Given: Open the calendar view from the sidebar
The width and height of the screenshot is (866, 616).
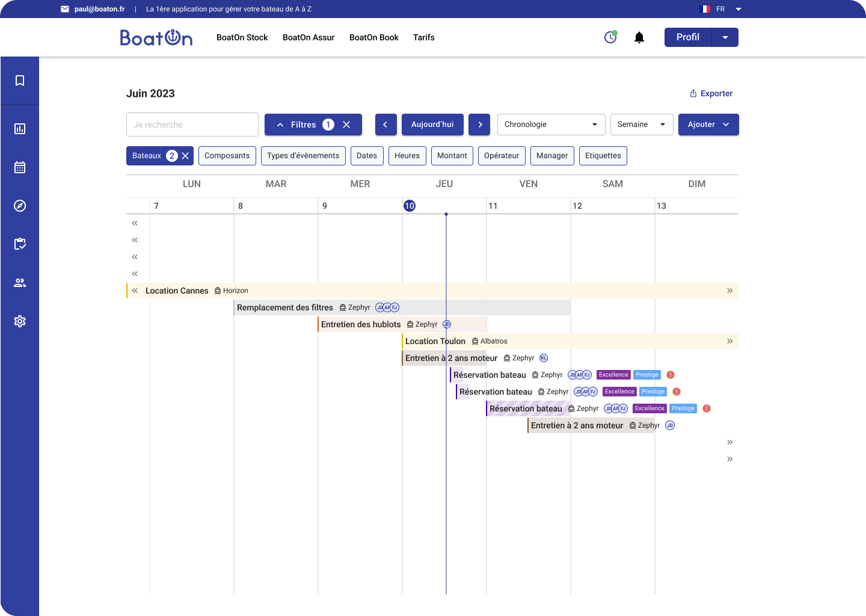Looking at the screenshot, I should point(20,167).
